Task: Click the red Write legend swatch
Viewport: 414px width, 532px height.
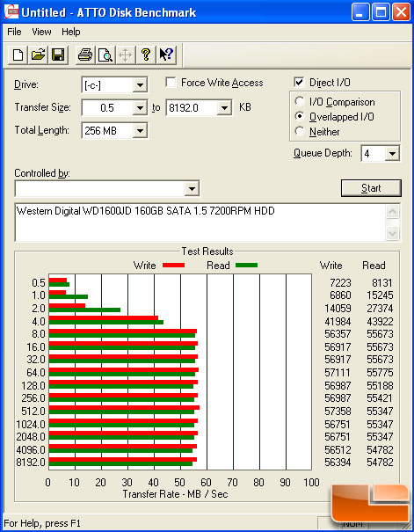Action: [x=173, y=266]
